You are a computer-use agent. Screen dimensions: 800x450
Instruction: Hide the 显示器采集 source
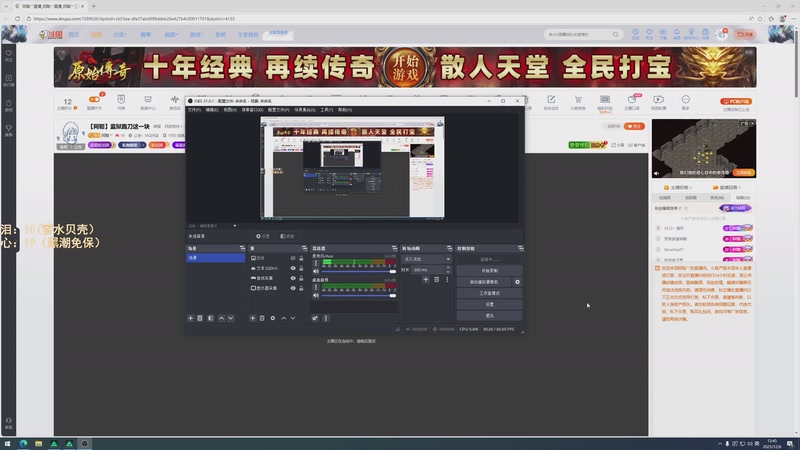tap(293, 288)
